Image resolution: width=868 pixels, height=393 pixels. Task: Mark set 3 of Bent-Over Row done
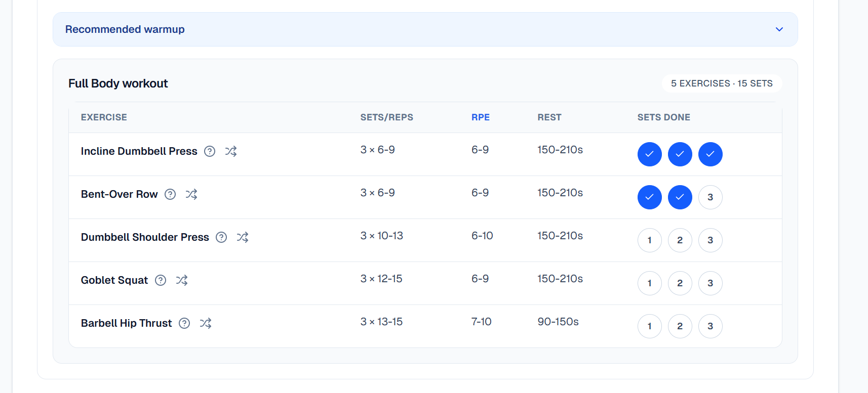[x=711, y=197]
